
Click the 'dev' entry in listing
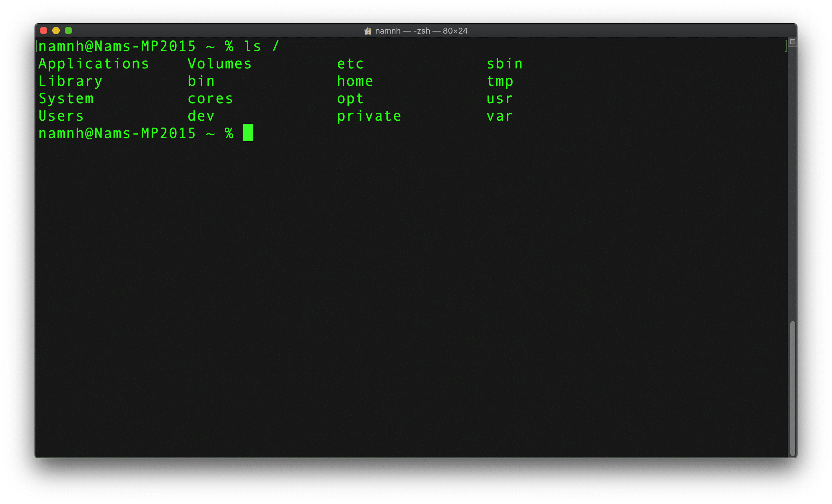tap(201, 116)
